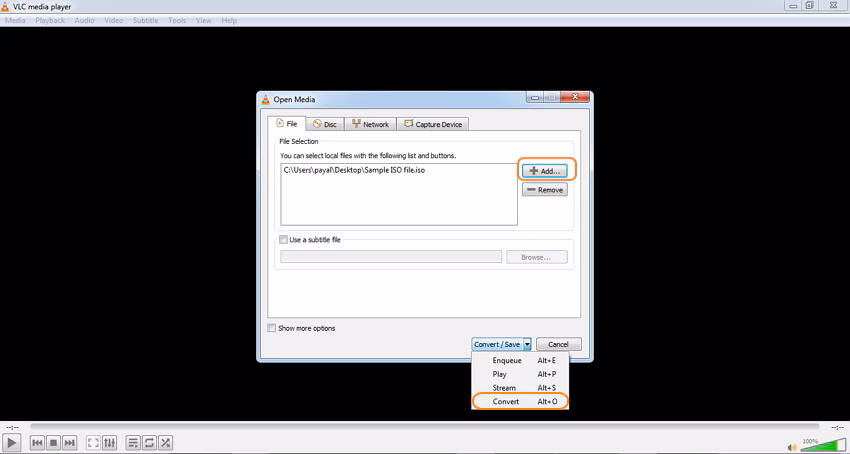Click the Play button in VLC controls

tap(11, 443)
